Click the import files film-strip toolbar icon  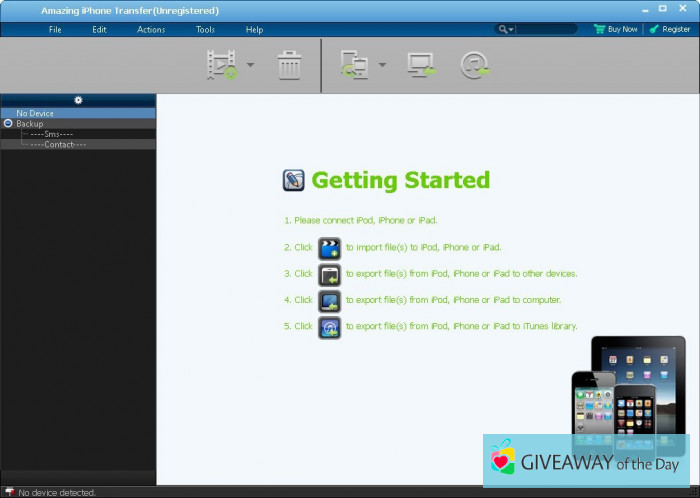(x=222, y=65)
